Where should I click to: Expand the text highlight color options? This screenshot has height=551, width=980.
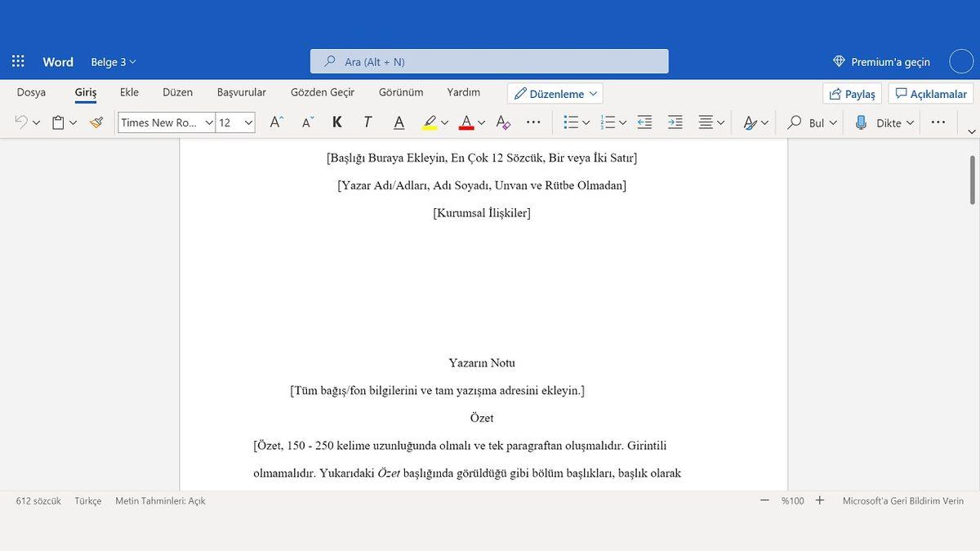(x=445, y=122)
